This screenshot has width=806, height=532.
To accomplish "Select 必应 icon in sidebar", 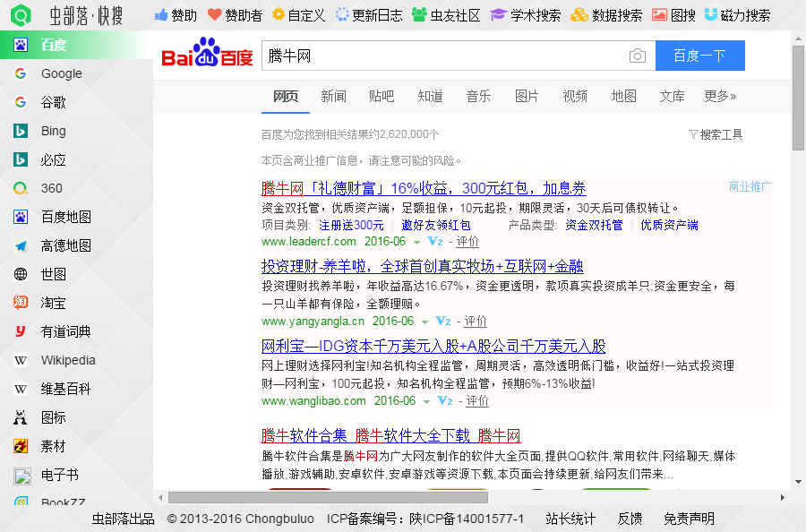I will pos(21,159).
